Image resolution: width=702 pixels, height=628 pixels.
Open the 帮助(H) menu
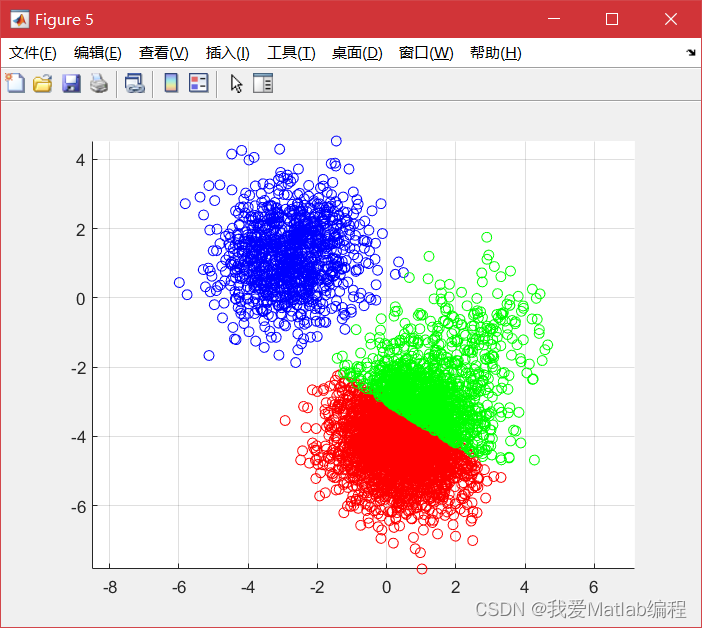coord(496,53)
